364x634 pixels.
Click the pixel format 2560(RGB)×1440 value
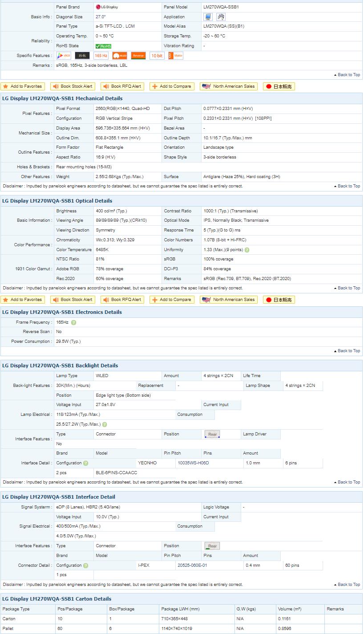(123, 109)
